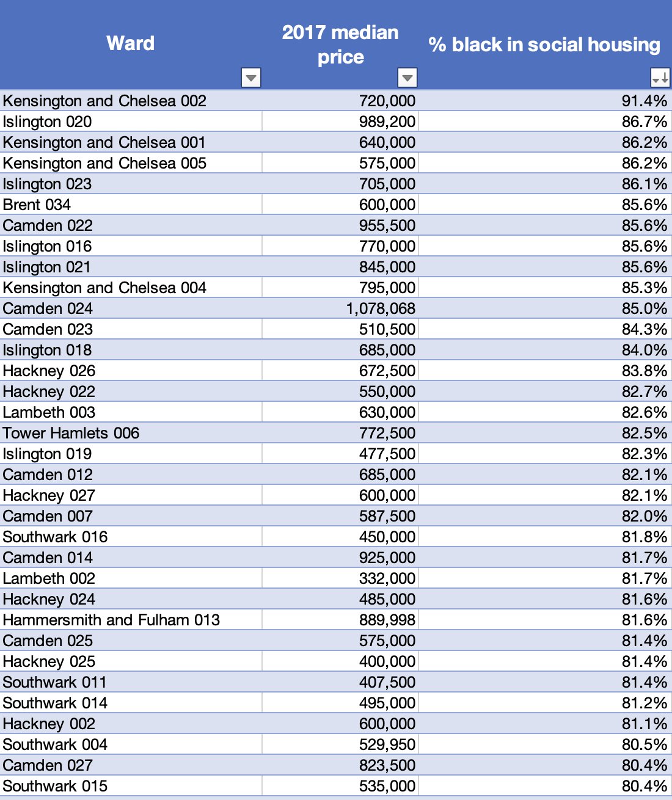Click the Islington 018 ward cell
Image resolution: width=672 pixels, height=800 pixels.
131,350
